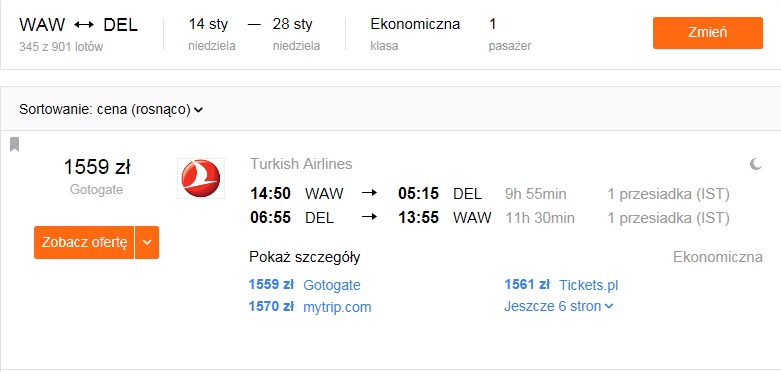Expand the arrow next to Zobacz ofertę

click(x=147, y=243)
